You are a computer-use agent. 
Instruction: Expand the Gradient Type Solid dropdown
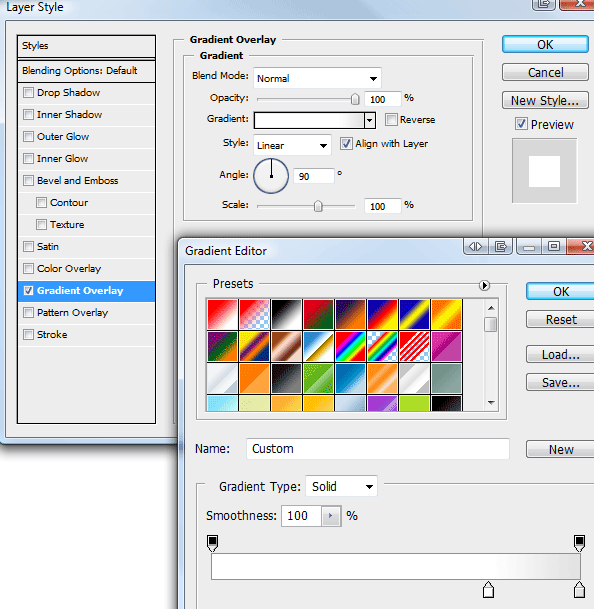[x=341, y=486]
